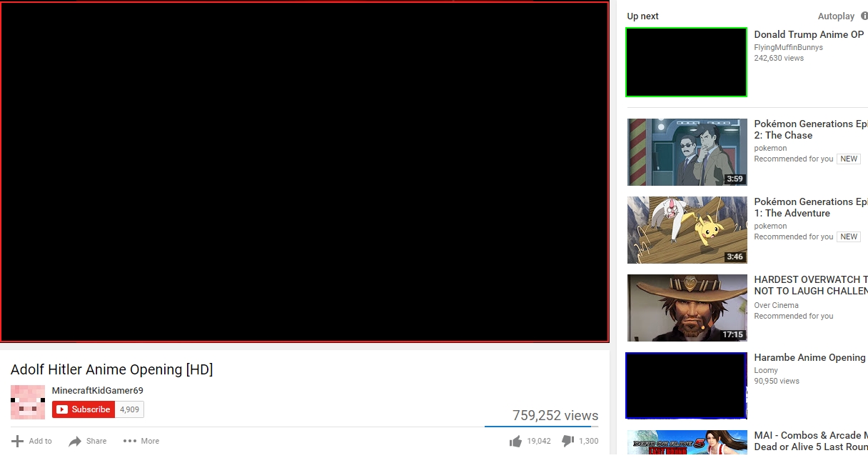Screen dimensions: 868x463
Task: Open the More actions menu
Action: pos(141,441)
